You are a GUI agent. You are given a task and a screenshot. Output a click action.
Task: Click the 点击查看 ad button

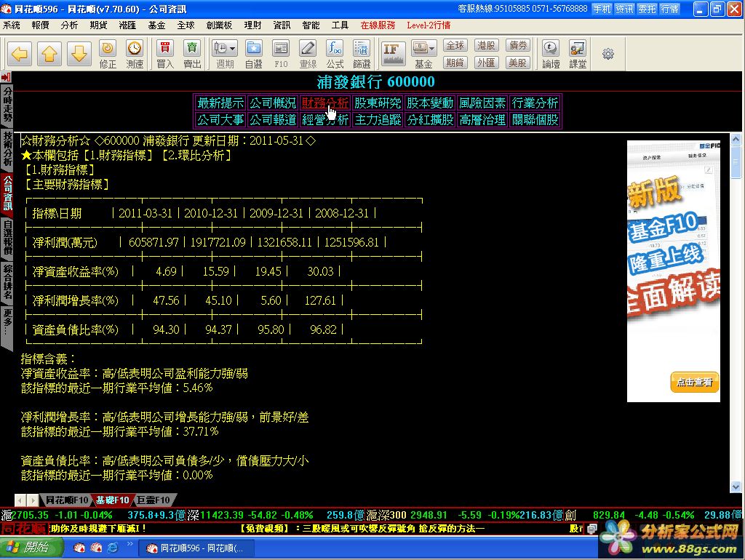tap(695, 382)
